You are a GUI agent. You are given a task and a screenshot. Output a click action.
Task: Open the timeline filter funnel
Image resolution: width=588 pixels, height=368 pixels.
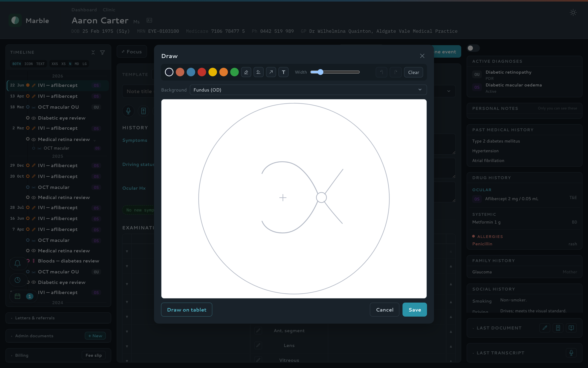click(x=102, y=52)
